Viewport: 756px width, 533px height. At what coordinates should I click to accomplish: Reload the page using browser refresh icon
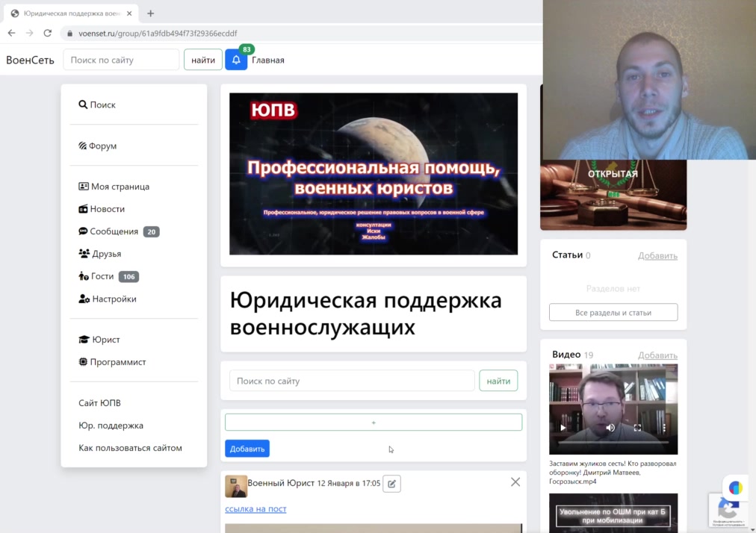48,33
